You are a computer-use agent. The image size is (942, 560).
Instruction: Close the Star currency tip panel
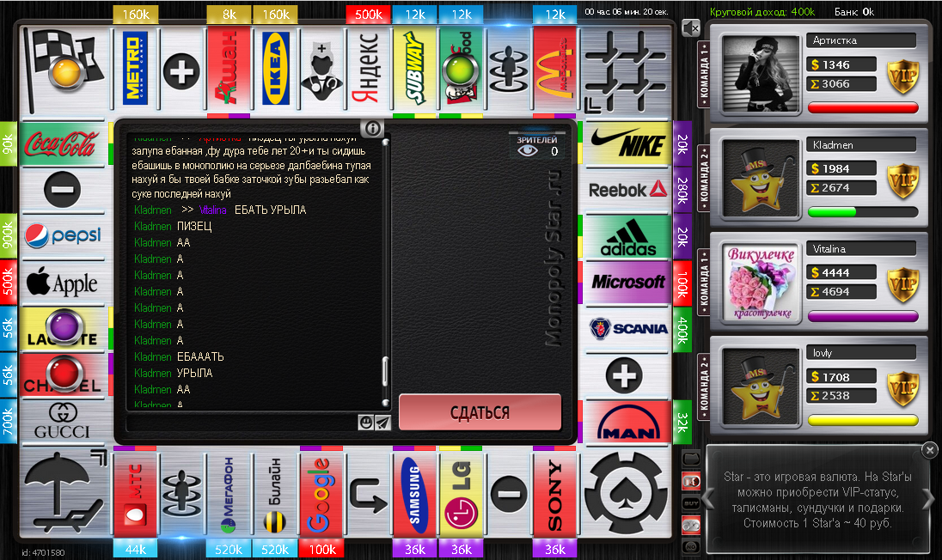tap(929, 449)
